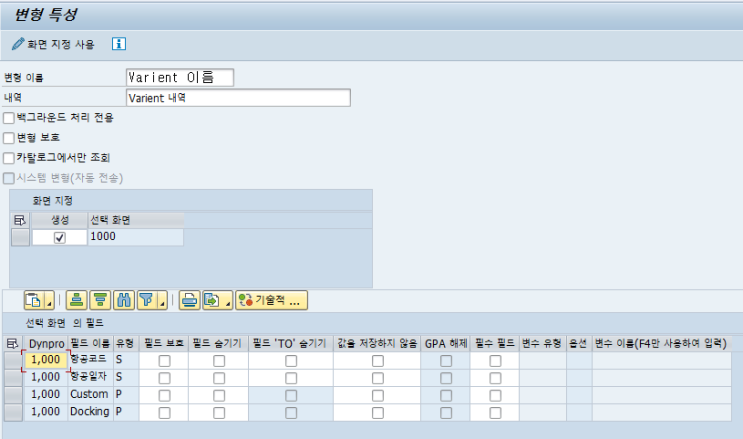Click select-all icon in 화면 지정 table
The height and width of the screenshot is (439, 743).
point(20,220)
